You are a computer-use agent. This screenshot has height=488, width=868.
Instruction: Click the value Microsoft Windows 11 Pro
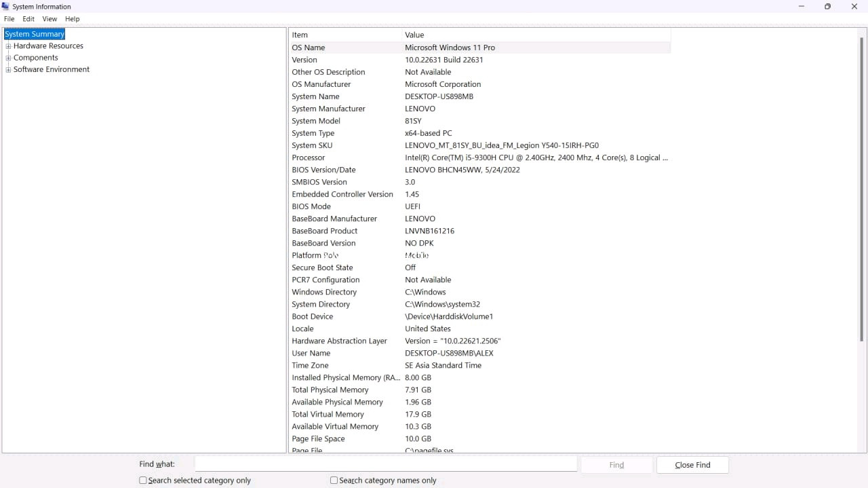tap(450, 48)
